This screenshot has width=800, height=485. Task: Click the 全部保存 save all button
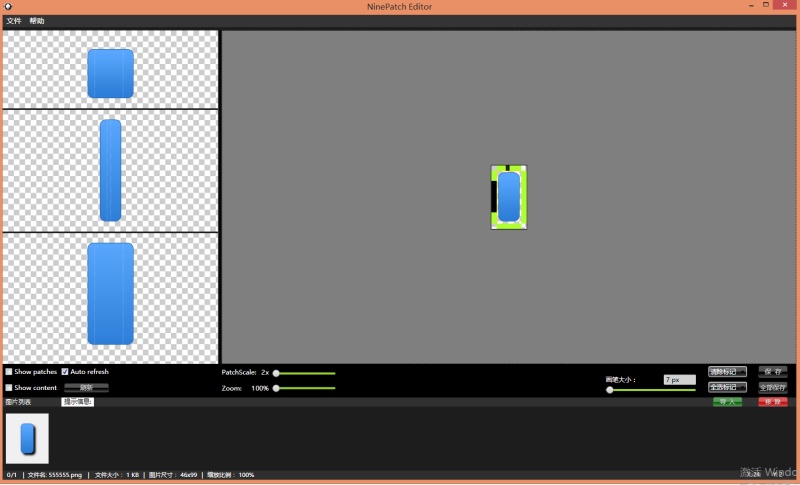point(772,387)
